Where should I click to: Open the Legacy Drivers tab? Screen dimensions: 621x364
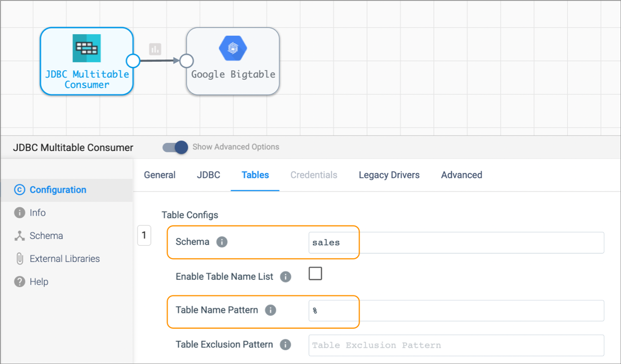[x=389, y=175]
